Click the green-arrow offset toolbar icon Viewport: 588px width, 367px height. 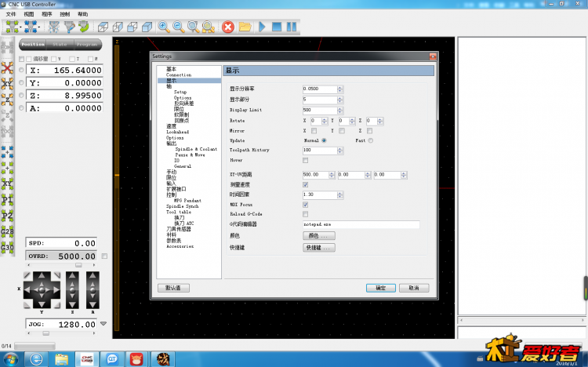click(x=13, y=27)
